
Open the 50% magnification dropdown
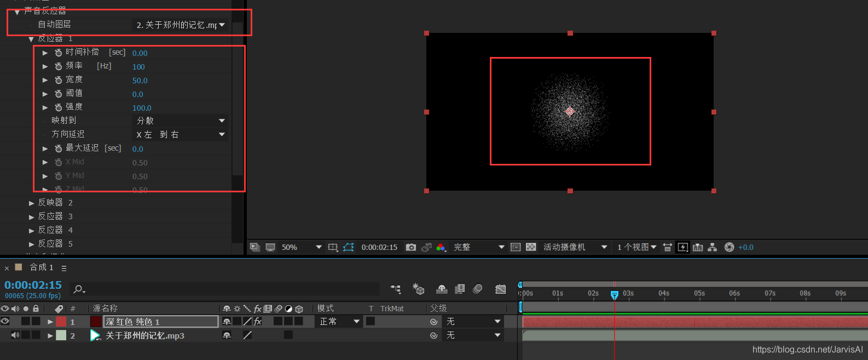[x=301, y=247]
